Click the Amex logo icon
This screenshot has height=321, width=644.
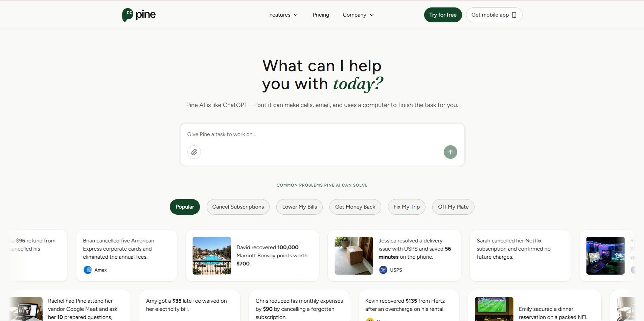(x=88, y=270)
